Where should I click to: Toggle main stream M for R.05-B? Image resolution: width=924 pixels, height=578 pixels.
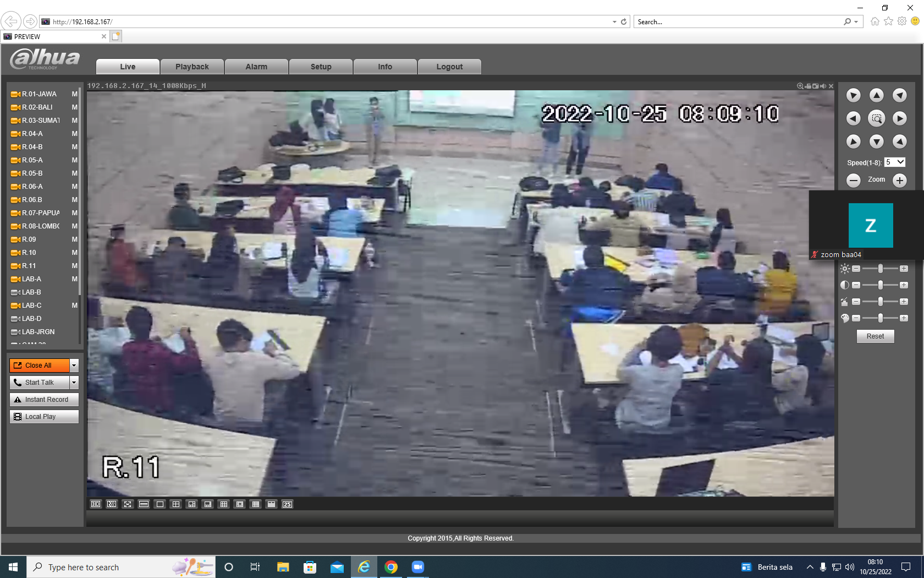click(74, 173)
